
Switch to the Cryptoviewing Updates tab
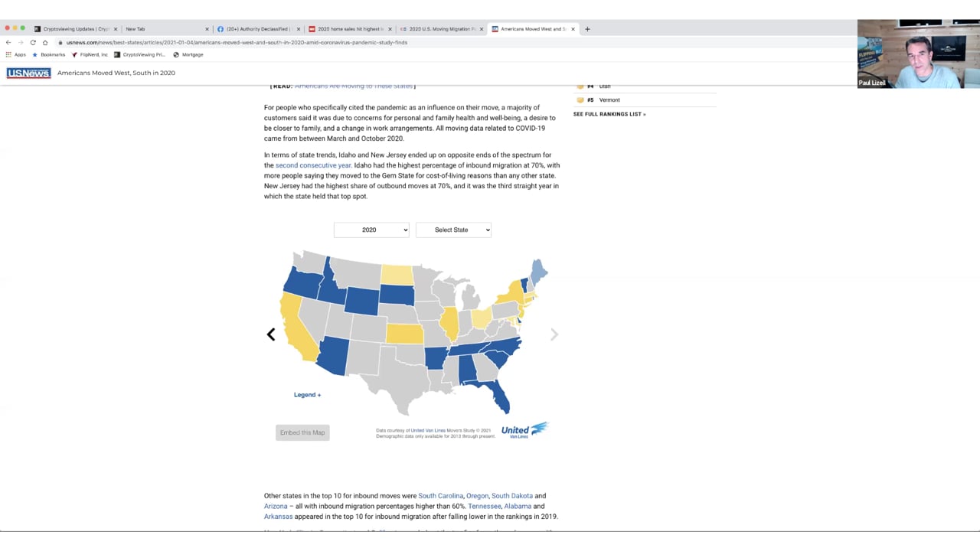pyautogui.click(x=75, y=29)
